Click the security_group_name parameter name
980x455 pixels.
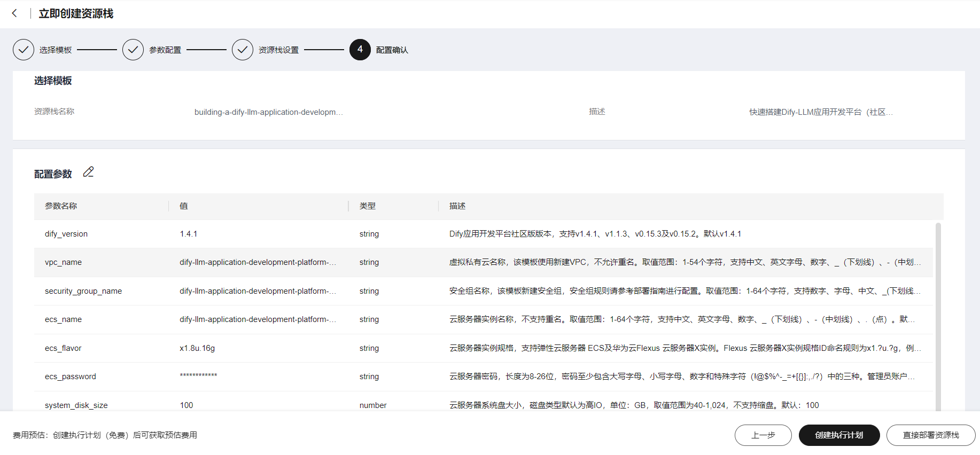[x=83, y=291]
